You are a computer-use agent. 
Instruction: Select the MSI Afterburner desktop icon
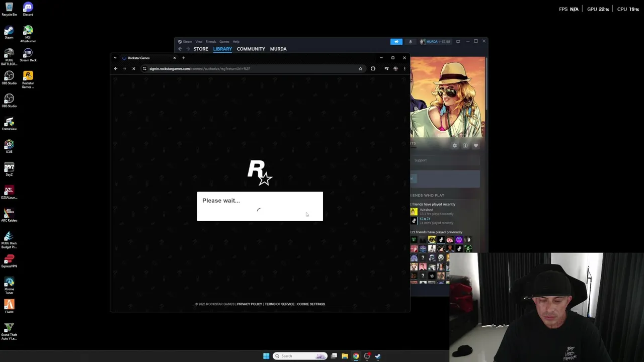click(x=28, y=34)
